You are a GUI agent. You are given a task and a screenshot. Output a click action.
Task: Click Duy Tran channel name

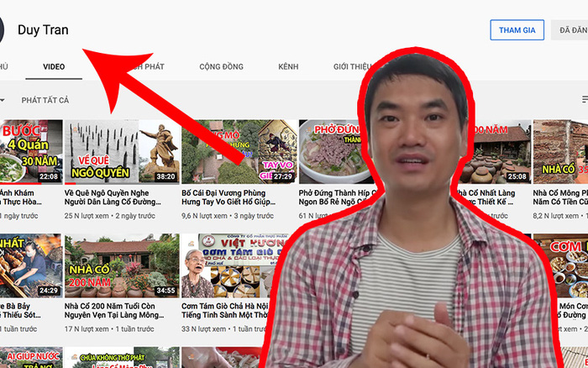click(43, 30)
